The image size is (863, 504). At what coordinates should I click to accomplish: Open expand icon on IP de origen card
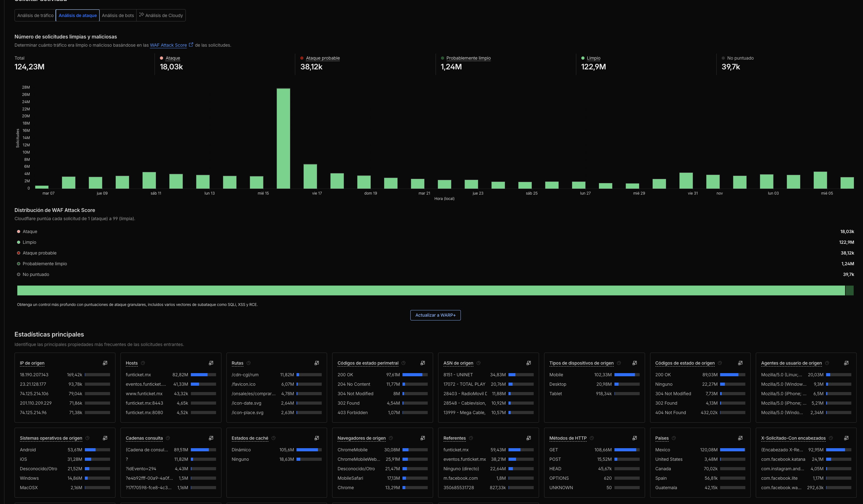(105, 363)
